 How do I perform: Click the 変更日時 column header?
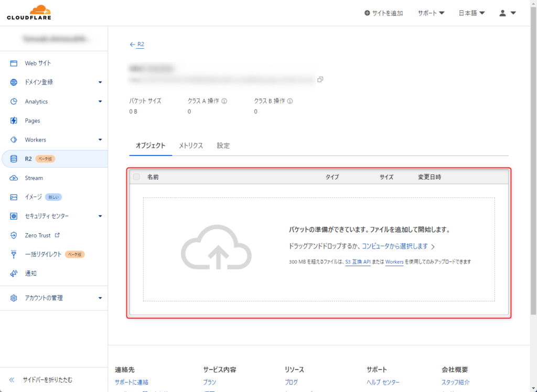tap(429, 177)
